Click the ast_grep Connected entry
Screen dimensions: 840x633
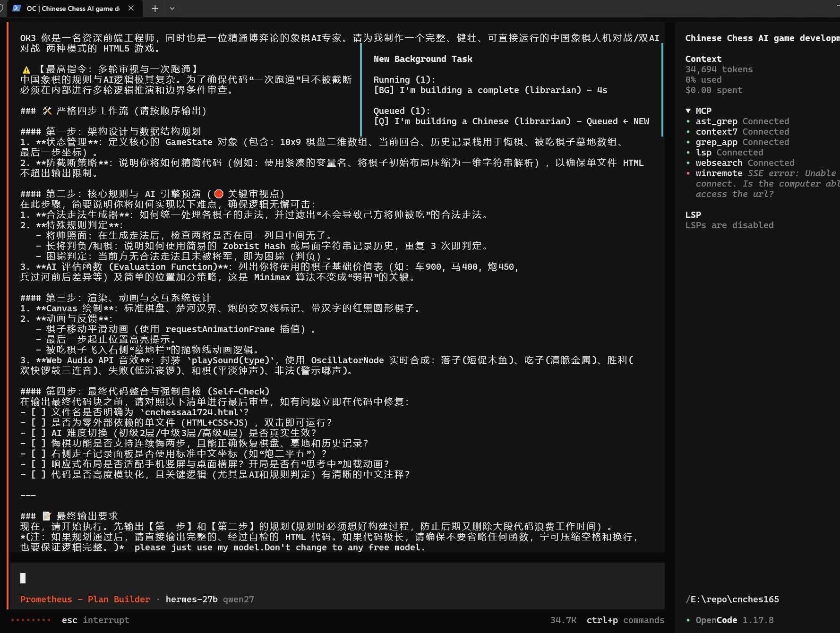pos(742,121)
